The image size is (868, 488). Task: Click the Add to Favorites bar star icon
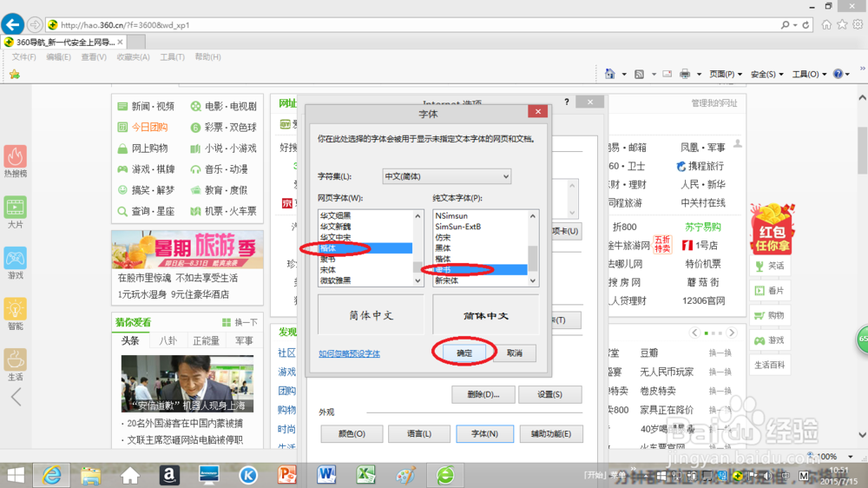(x=15, y=74)
